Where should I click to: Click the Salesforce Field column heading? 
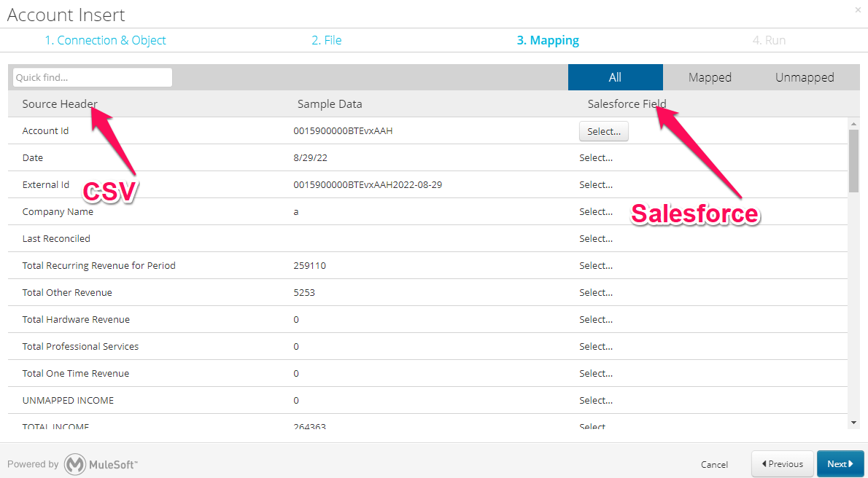627,103
